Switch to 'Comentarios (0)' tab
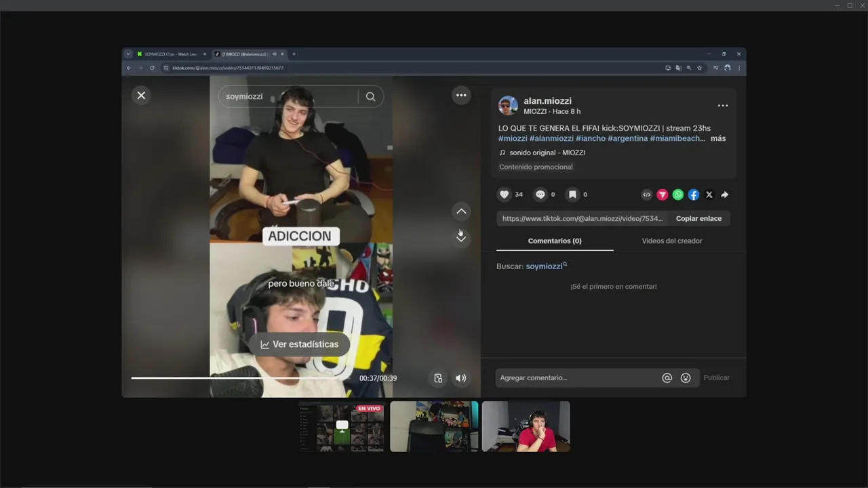Screen dimensions: 868x488 [555, 241]
